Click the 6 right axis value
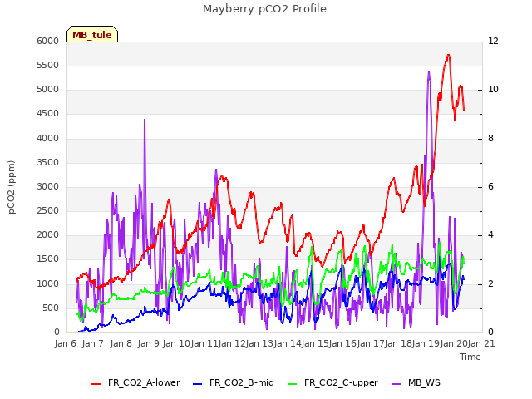The height and width of the screenshot is (399, 532). click(x=490, y=187)
